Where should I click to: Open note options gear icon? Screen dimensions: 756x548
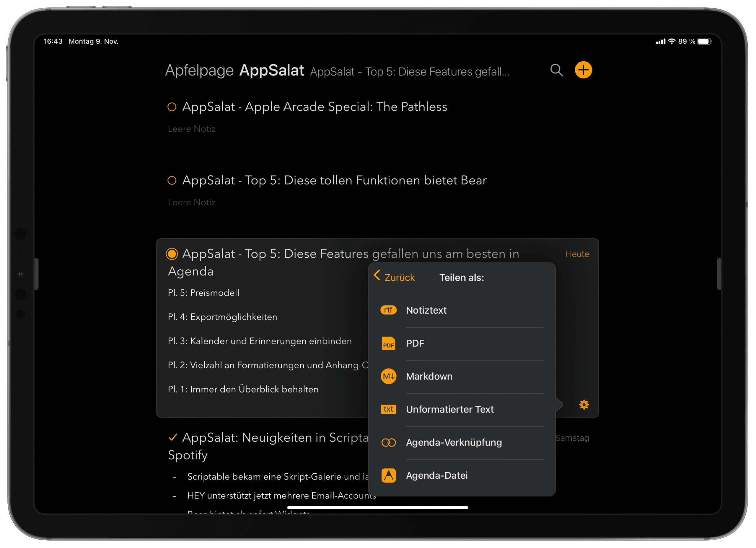point(584,405)
